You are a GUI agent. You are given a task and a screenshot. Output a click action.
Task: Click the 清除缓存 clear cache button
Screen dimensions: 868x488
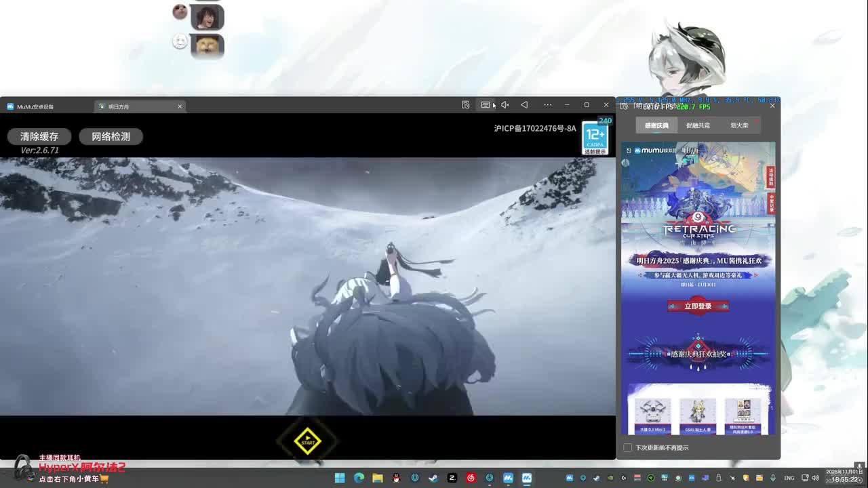click(39, 136)
